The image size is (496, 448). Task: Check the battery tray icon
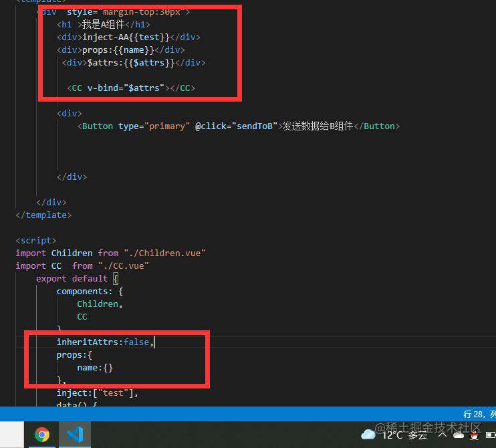pyautogui.click(x=490, y=436)
